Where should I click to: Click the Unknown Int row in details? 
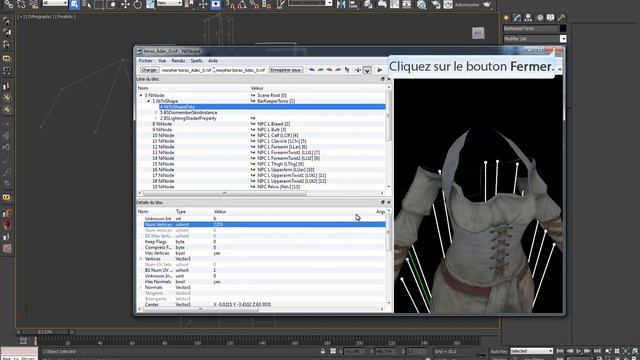point(262,219)
